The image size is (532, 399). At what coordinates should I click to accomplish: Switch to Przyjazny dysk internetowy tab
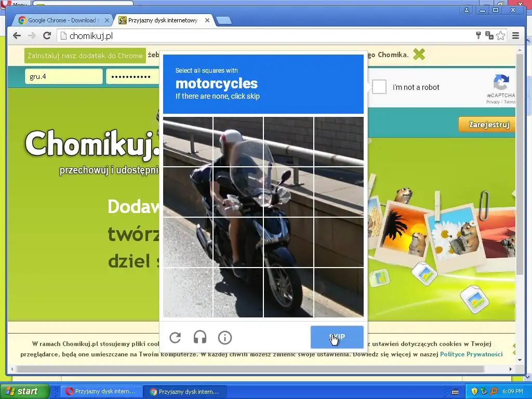[x=164, y=20]
